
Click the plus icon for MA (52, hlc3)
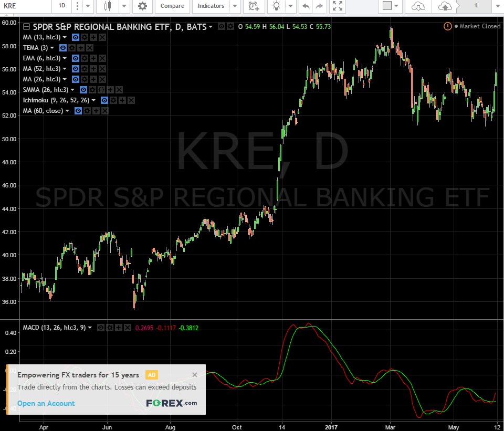(93, 69)
